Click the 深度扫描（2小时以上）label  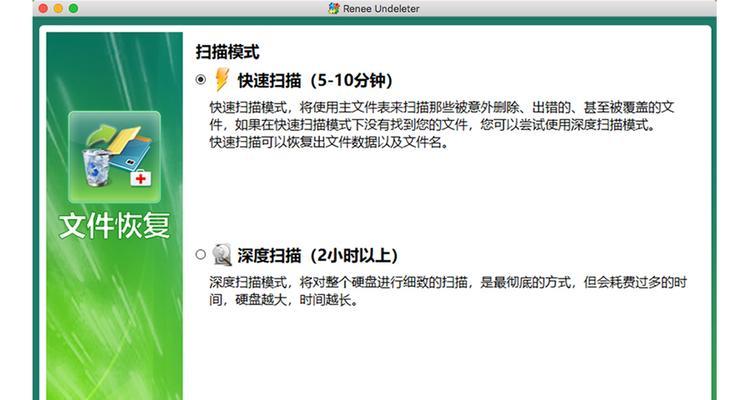click(x=318, y=256)
